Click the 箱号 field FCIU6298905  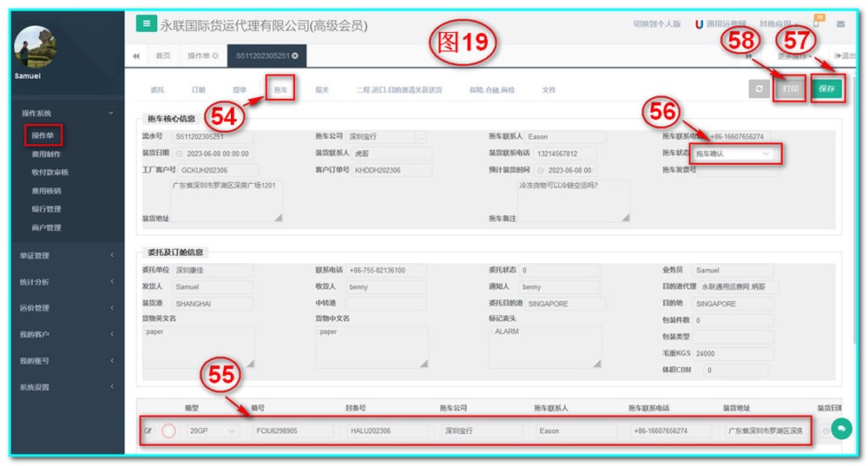click(293, 430)
